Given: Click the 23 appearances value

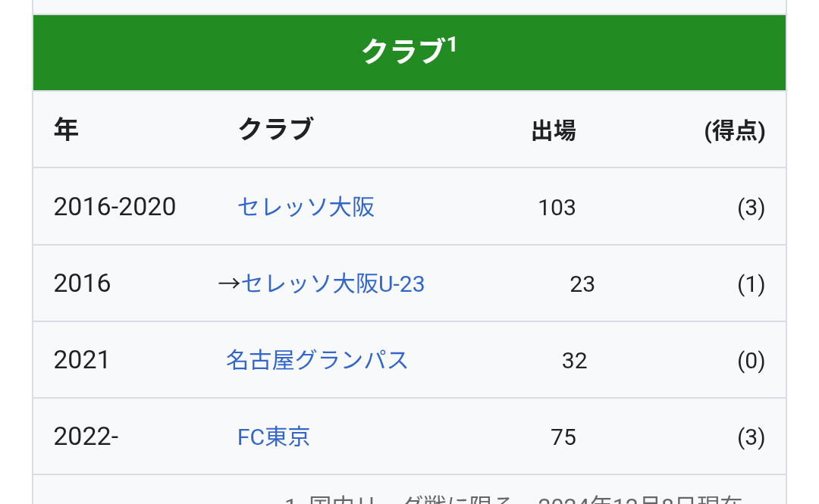Looking at the screenshot, I should [582, 284].
